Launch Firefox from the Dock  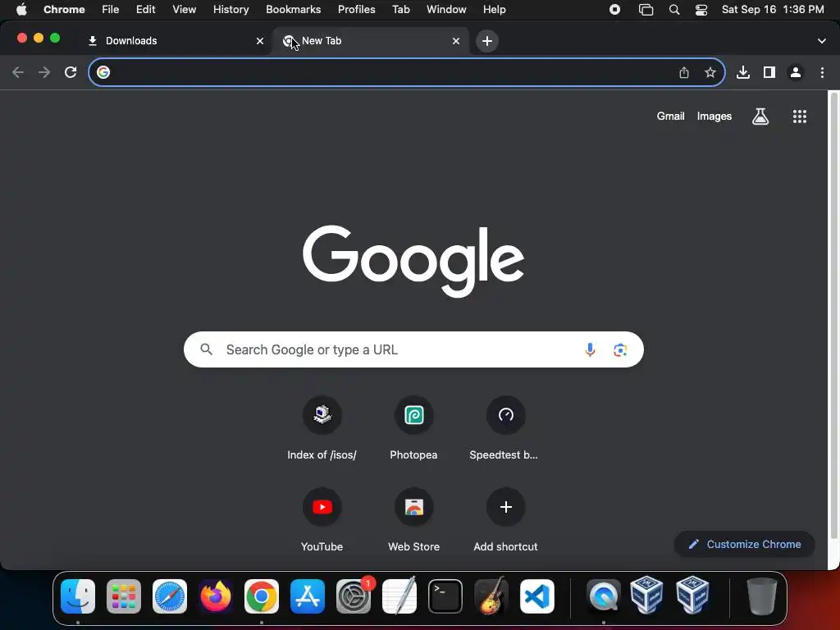point(216,596)
